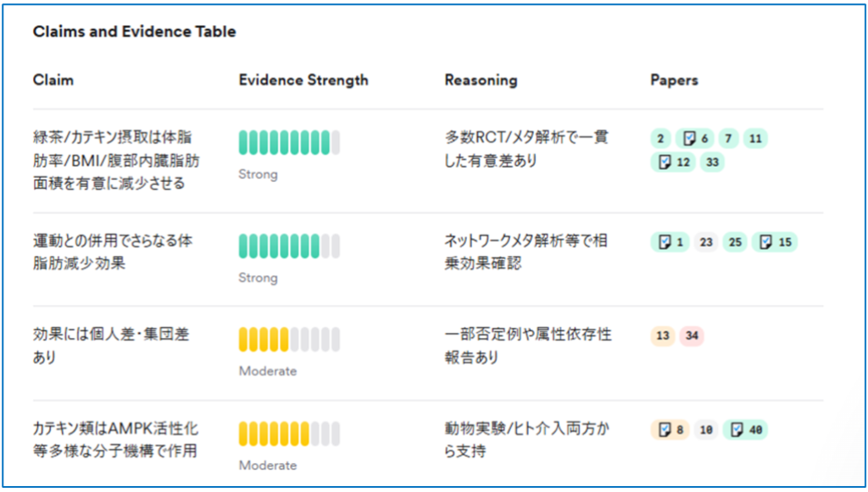Select the claim text 効果には個人差・集団差あり
Viewport: 868px width, 492px height.
(x=111, y=346)
